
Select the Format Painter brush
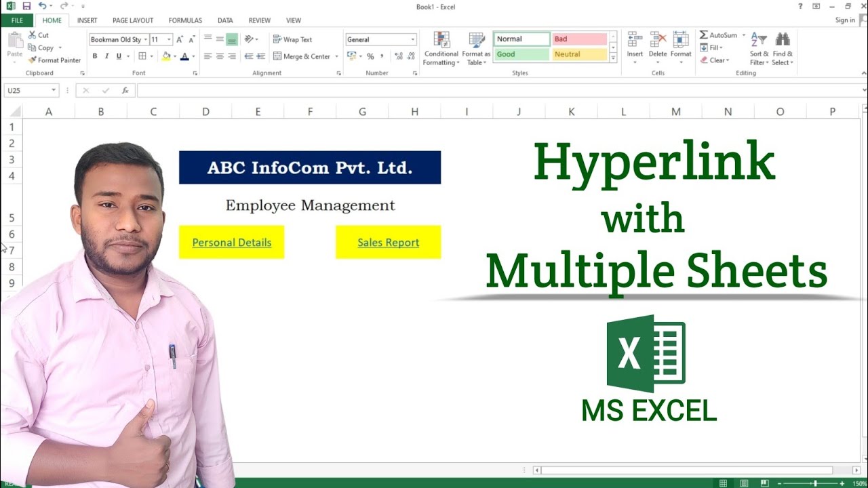coord(54,60)
